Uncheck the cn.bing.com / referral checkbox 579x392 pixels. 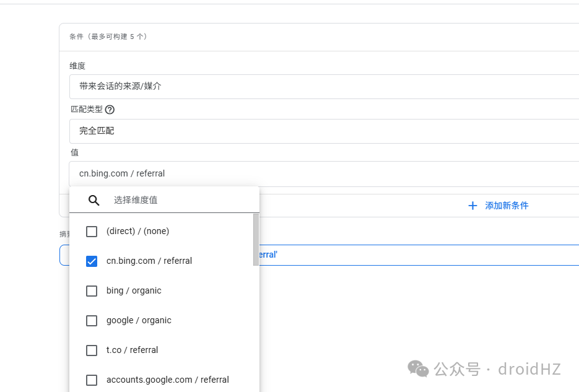(92, 261)
